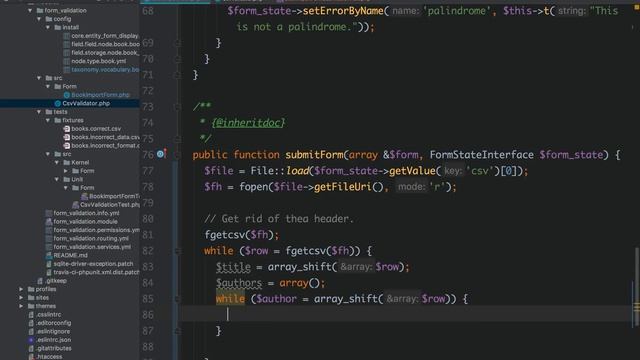Fold the inner while loop at line 85
Viewport: 640px width, 360px height.
177,299
